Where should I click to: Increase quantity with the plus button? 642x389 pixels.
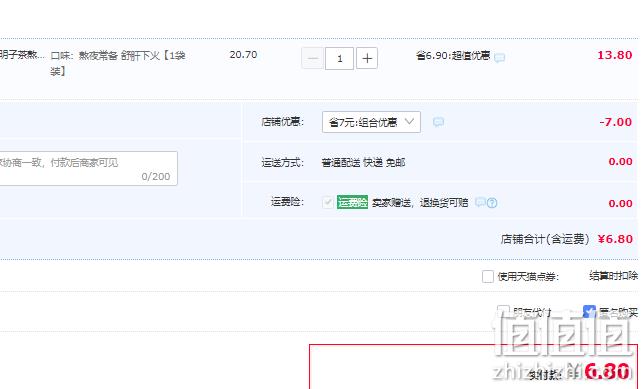pyautogui.click(x=367, y=58)
